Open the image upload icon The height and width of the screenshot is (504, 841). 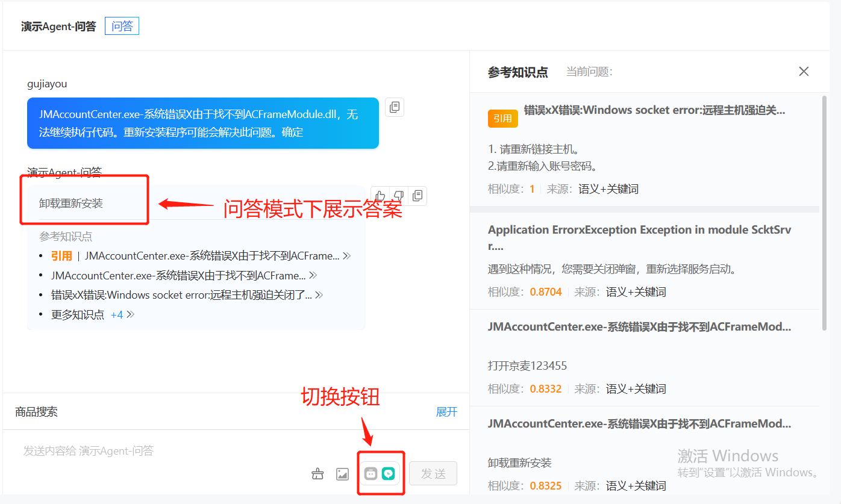pos(342,474)
